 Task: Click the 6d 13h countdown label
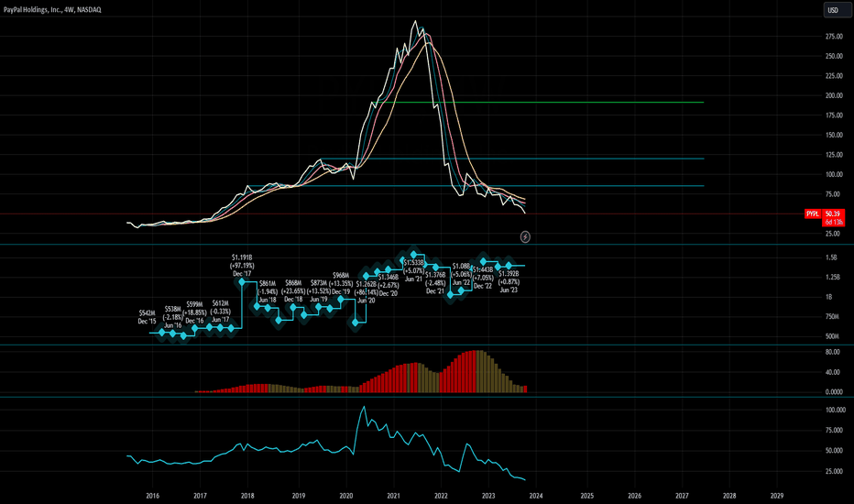click(x=833, y=223)
